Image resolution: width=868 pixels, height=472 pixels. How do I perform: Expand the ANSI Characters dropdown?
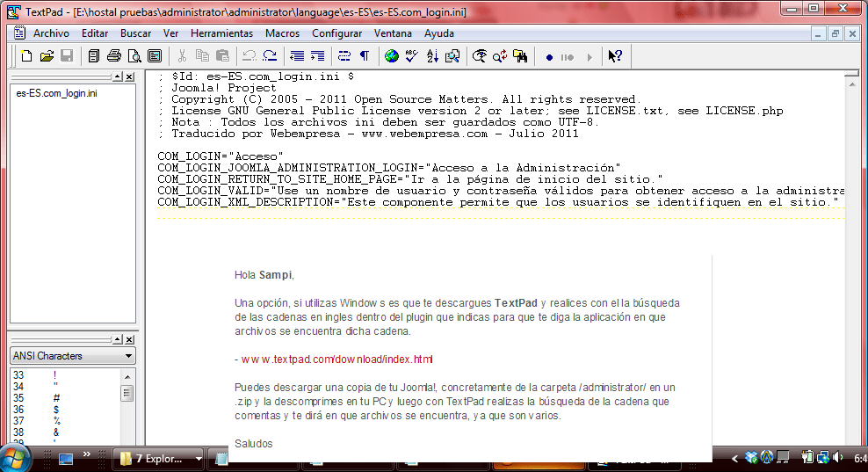pyautogui.click(x=128, y=356)
